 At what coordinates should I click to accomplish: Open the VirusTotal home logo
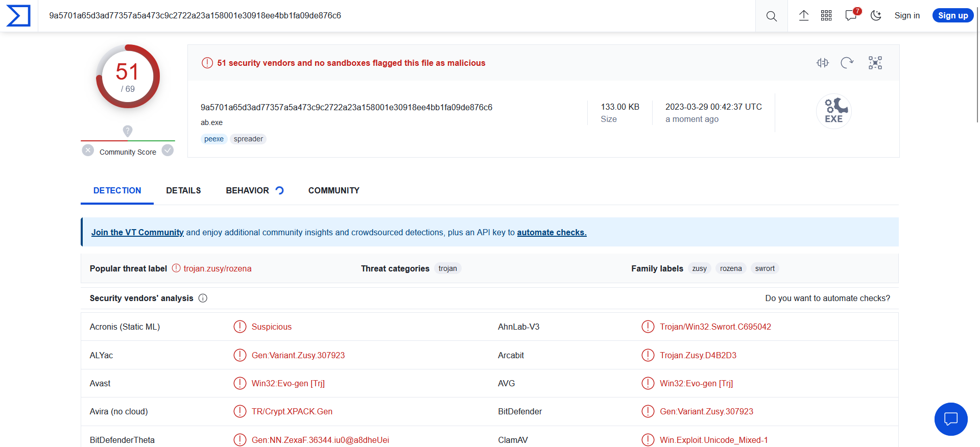point(18,16)
